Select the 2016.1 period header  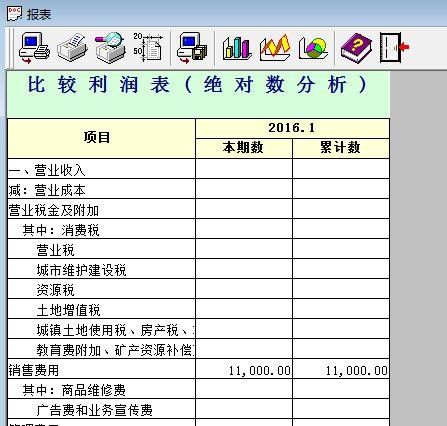pyautogui.click(x=292, y=128)
